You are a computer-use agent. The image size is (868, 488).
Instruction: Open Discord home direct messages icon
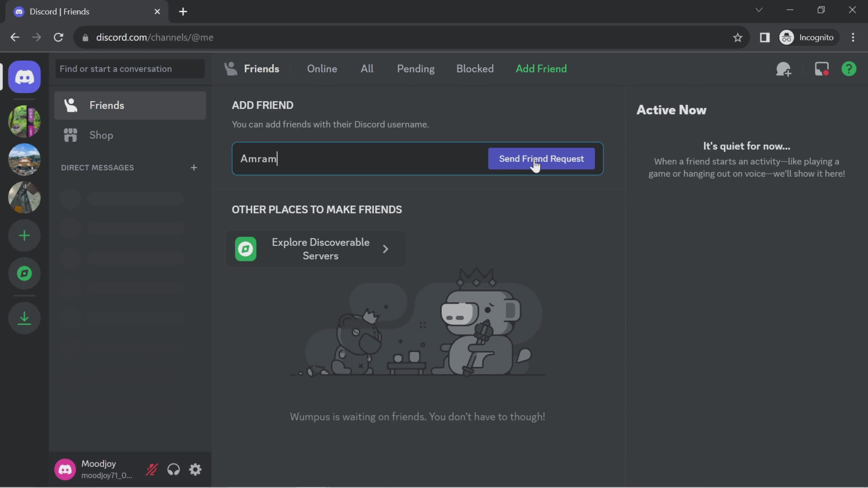click(x=24, y=77)
